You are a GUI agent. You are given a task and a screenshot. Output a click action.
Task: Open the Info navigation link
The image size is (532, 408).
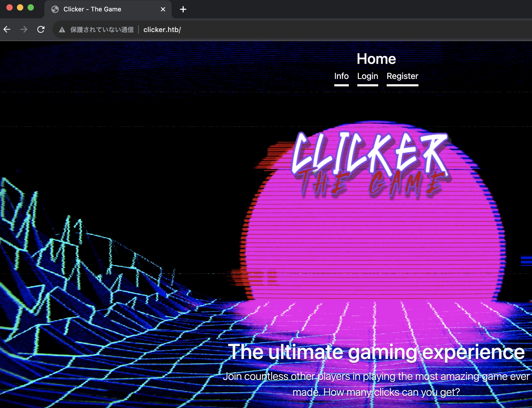pyautogui.click(x=341, y=76)
